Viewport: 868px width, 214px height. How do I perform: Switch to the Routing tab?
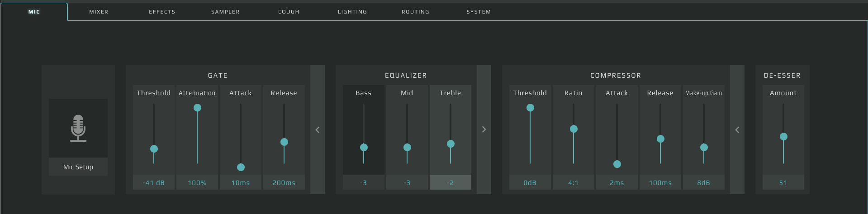coord(415,12)
